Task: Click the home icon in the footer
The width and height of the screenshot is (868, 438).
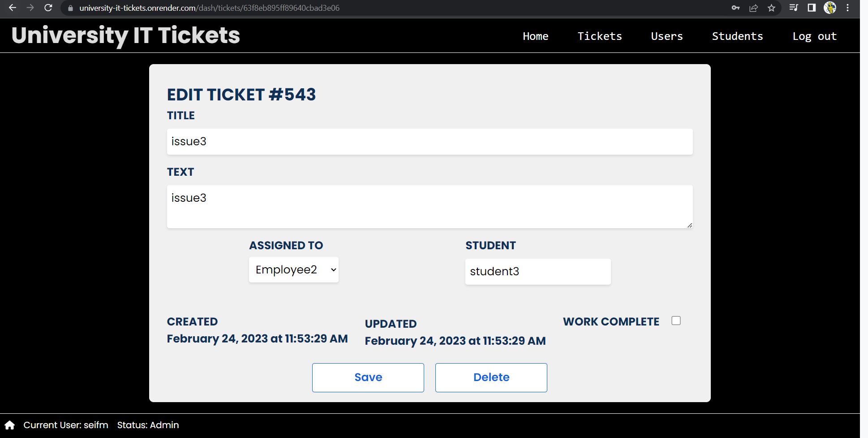Action: (9, 425)
